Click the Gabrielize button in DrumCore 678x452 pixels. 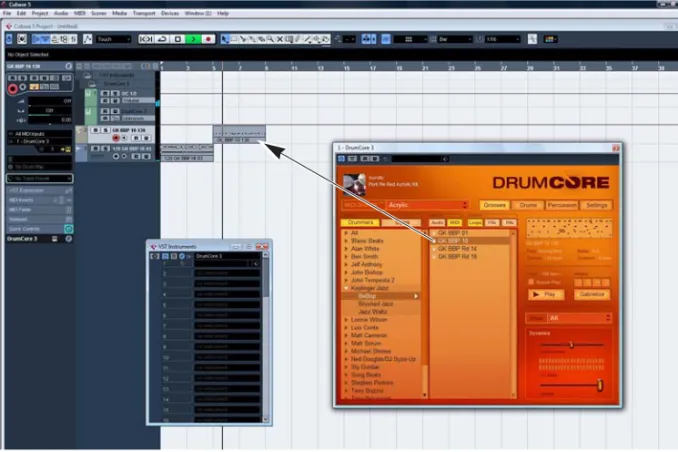coord(592,295)
